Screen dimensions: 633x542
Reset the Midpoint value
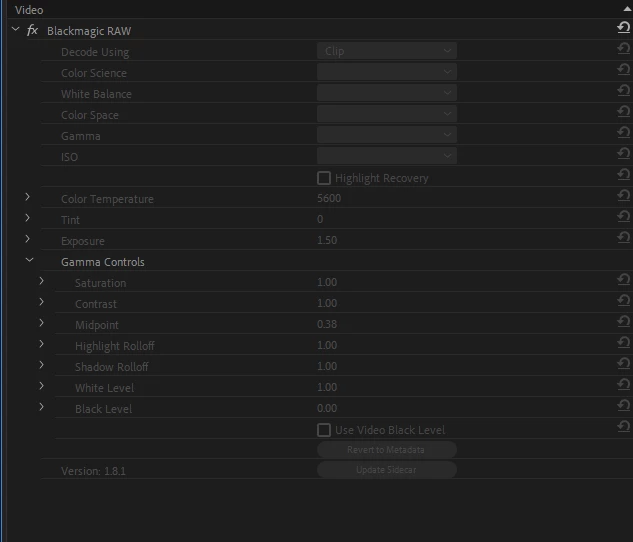click(x=623, y=321)
